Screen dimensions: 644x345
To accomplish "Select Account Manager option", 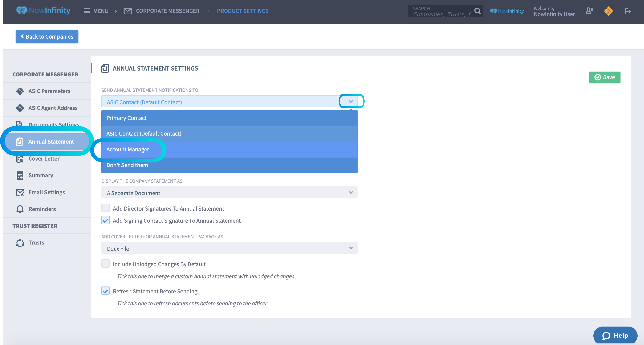I will [x=229, y=149].
